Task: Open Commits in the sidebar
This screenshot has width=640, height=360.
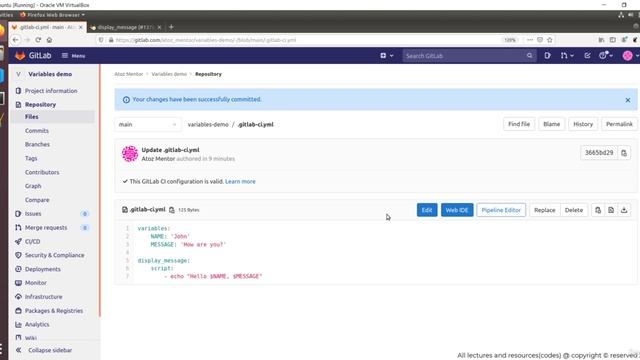Action: 37,131
